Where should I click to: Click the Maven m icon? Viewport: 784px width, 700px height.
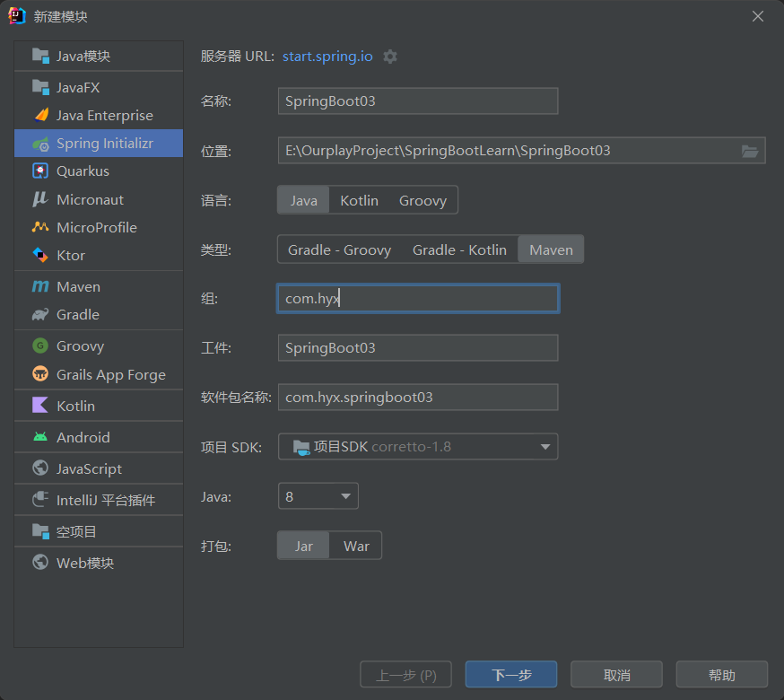point(40,286)
